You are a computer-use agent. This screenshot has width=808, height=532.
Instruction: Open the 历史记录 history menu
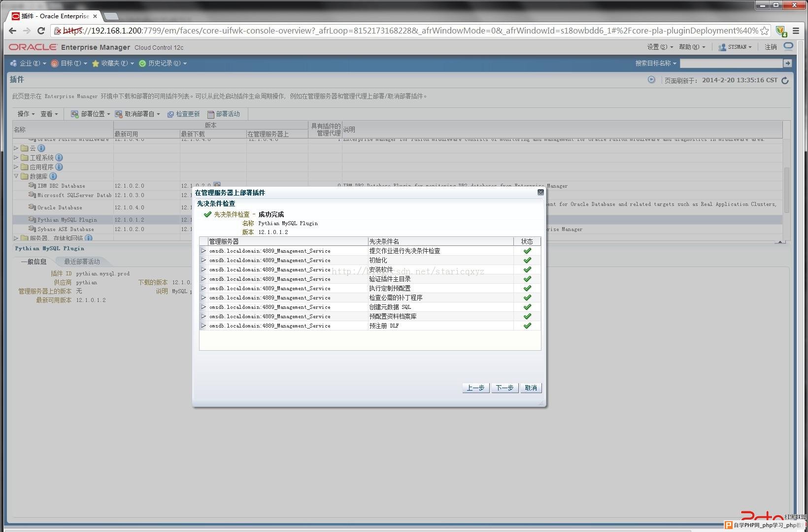pos(163,63)
